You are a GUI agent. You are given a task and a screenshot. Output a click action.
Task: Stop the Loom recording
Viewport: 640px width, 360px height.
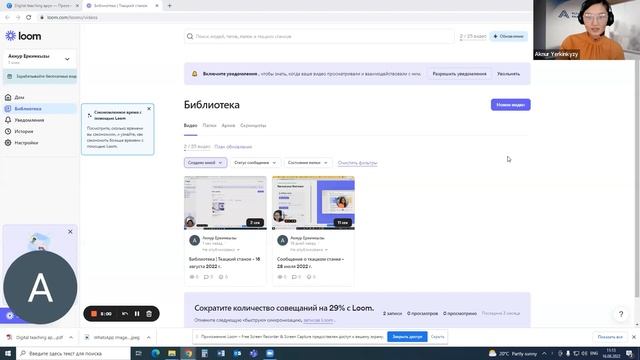[94, 313]
